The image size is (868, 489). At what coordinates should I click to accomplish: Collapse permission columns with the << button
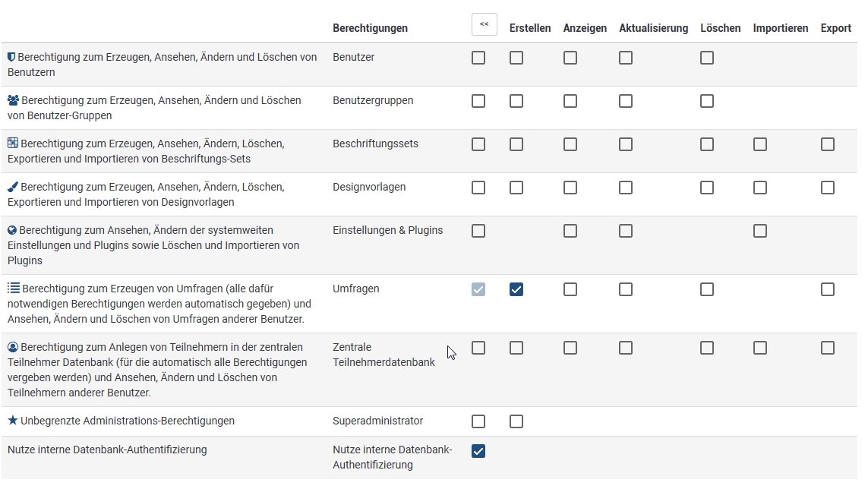coord(485,24)
